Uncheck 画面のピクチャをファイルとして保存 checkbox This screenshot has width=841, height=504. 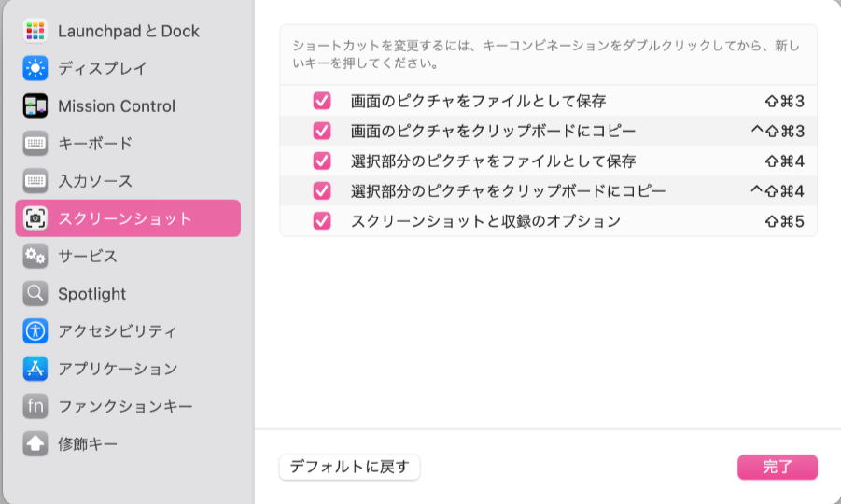click(322, 101)
